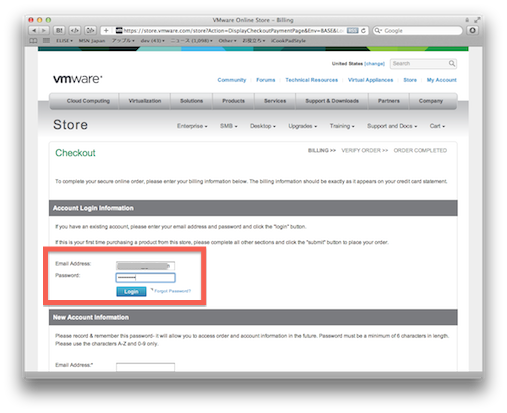The width and height of the screenshot is (507, 413).
Task: Open the Top Sites grid icon
Action: (x=46, y=41)
